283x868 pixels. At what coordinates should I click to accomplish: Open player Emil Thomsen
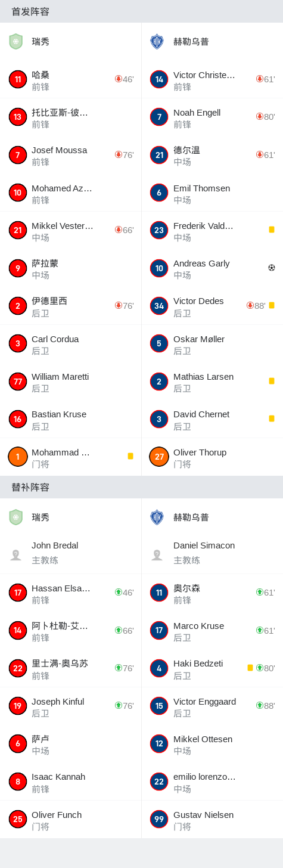point(201,188)
